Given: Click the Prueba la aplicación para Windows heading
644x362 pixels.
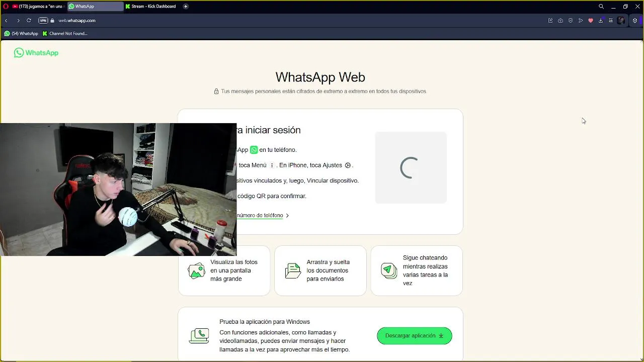Looking at the screenshot, I should point(265,322).
